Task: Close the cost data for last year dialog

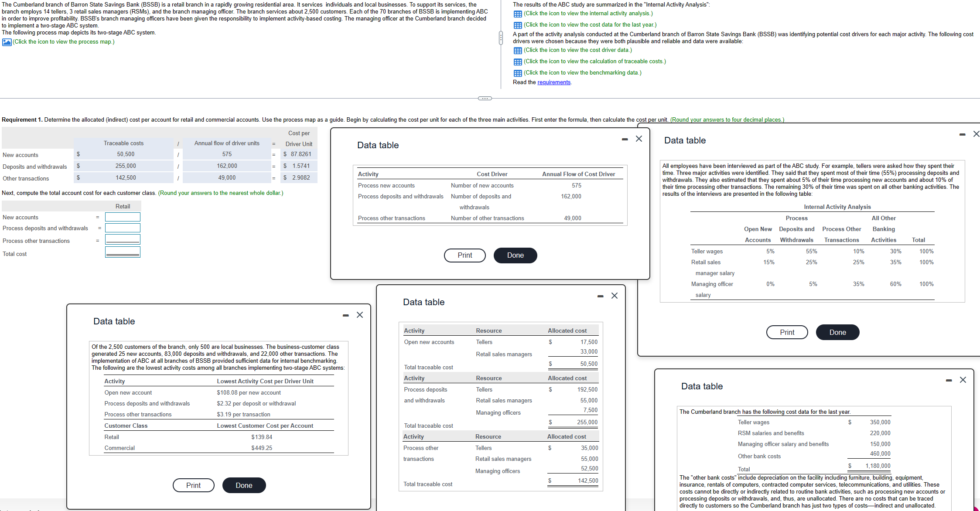Action: click(963, 380)
